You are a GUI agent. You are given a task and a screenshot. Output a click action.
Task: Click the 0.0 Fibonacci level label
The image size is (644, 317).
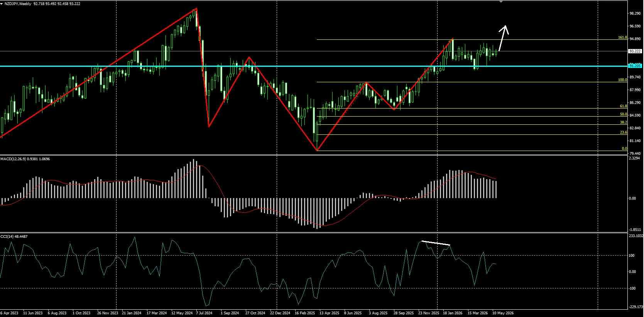[x=624, y=149]
